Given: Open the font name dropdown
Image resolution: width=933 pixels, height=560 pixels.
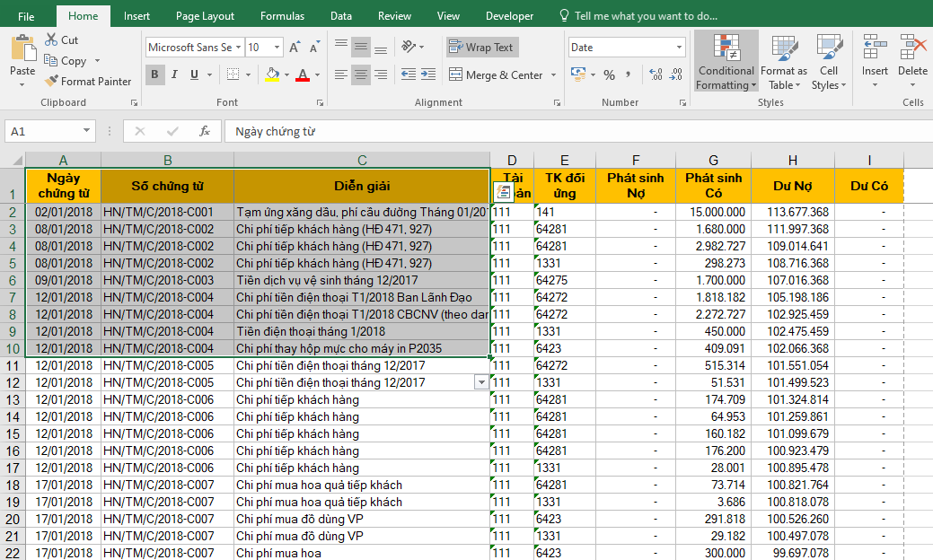Looking at the screenshot, I should pyautogui.click(x=239, y=48).
